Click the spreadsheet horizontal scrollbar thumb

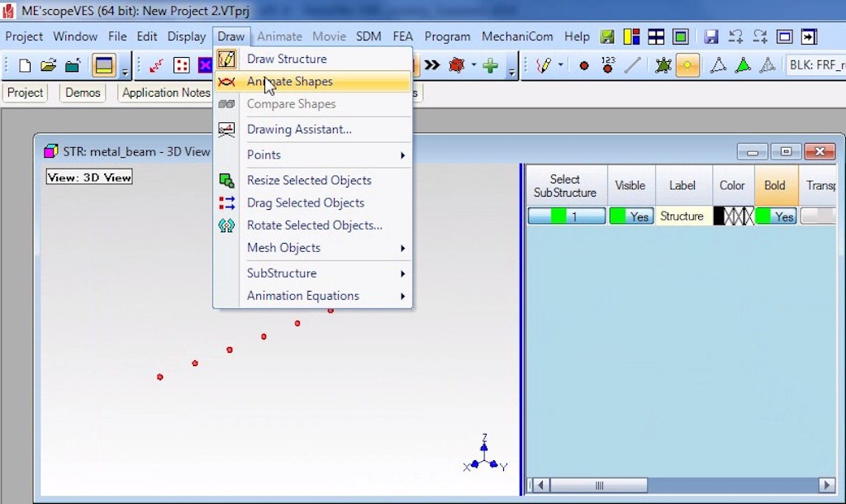coord(599,485)
